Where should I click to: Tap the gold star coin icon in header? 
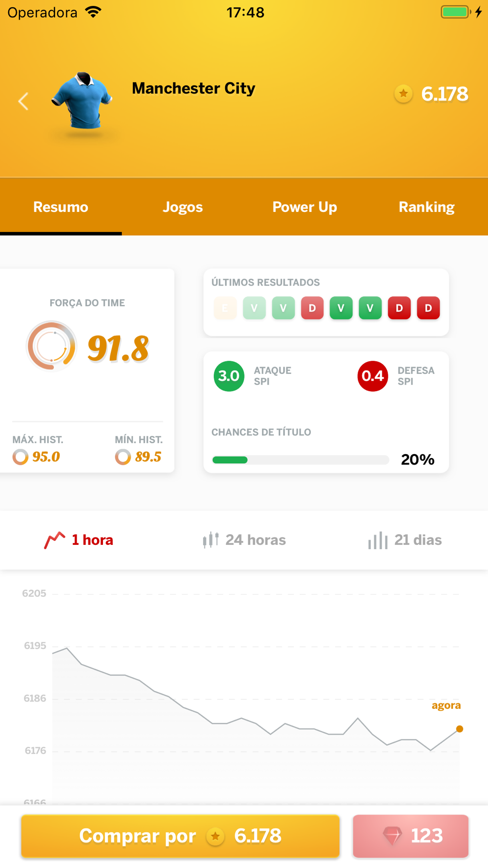[404, 93]
